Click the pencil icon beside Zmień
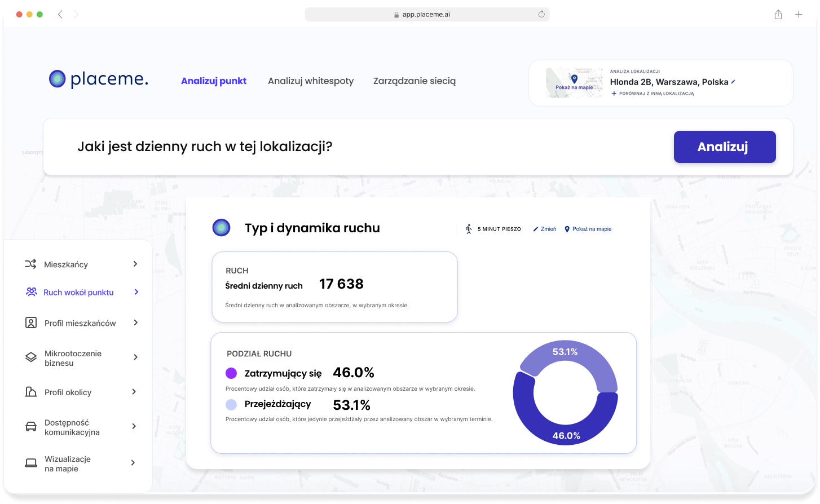 point(536,229)
